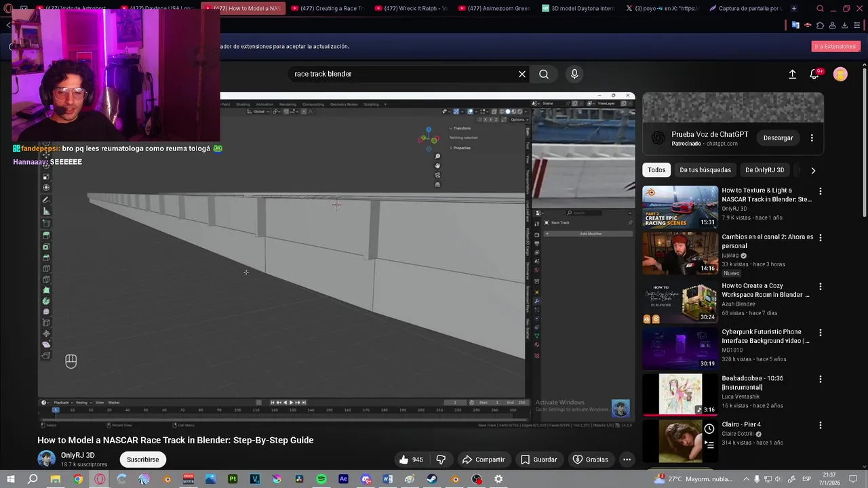Switch to Captura de pantalla browser tab

point(745,8)
